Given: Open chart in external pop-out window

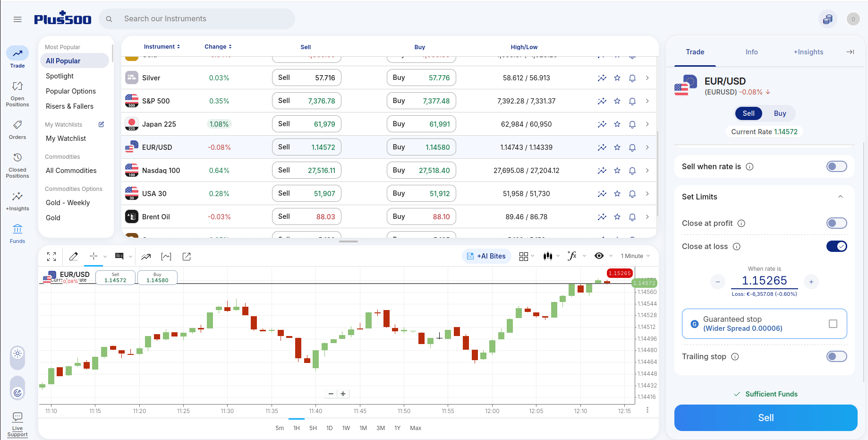Looking at the screenshot, I should coord(187,256).
